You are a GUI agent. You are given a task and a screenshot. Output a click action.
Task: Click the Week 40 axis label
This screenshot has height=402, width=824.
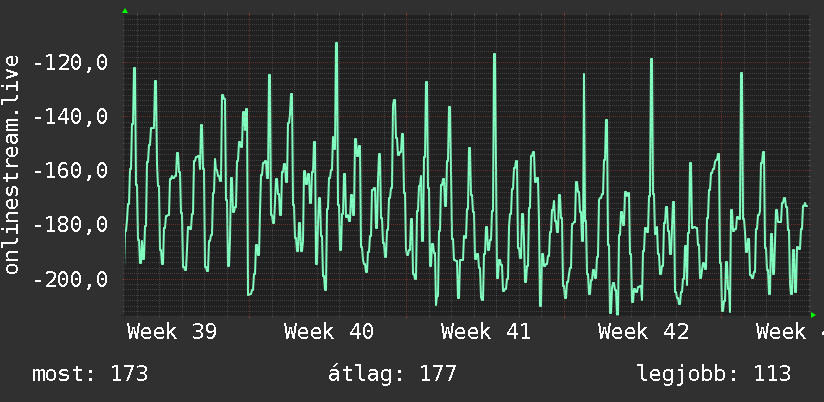pos(329,332)
